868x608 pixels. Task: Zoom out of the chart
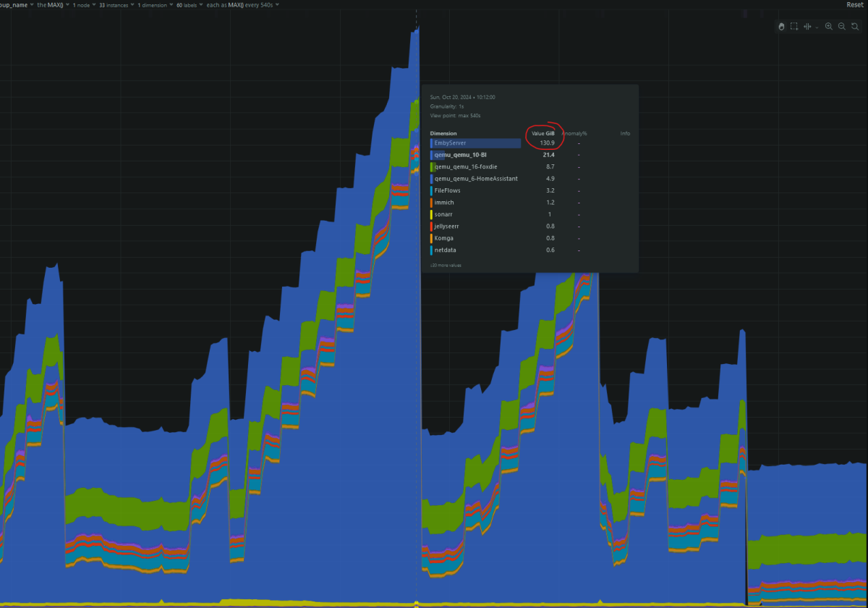(842, 26)
